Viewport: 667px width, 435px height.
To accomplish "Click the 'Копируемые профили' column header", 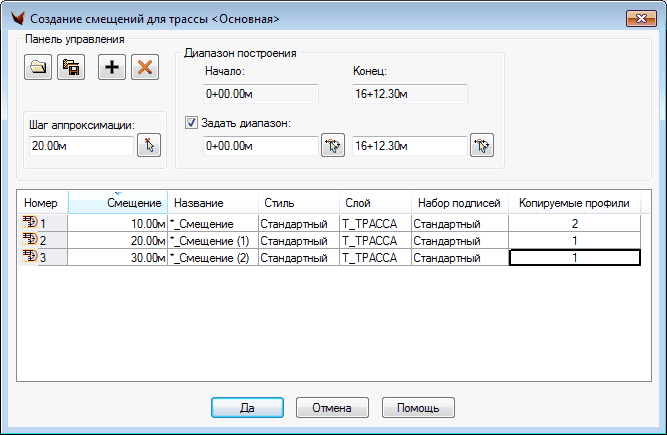I will coord(573,203).
